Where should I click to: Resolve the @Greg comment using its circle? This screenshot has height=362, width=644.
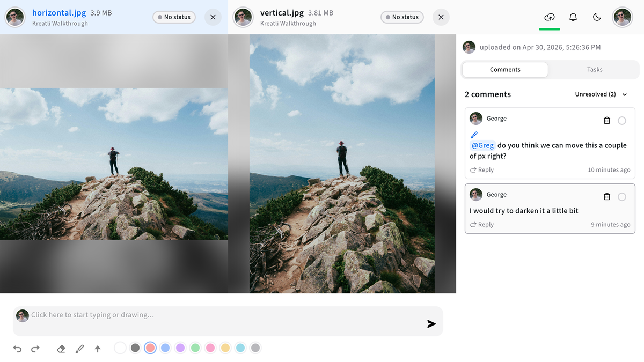(x=622, y=121)
